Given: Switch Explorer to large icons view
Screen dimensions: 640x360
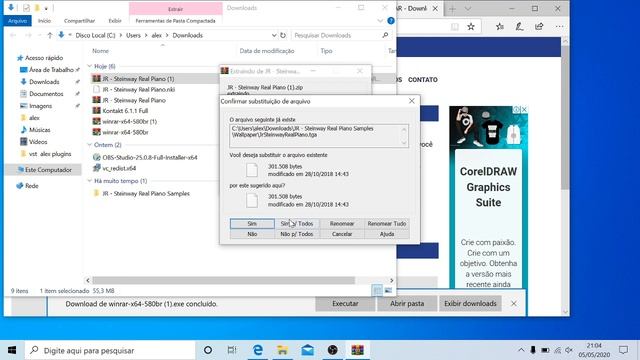Looking at the screenshot, I should (x=388, y=291).
